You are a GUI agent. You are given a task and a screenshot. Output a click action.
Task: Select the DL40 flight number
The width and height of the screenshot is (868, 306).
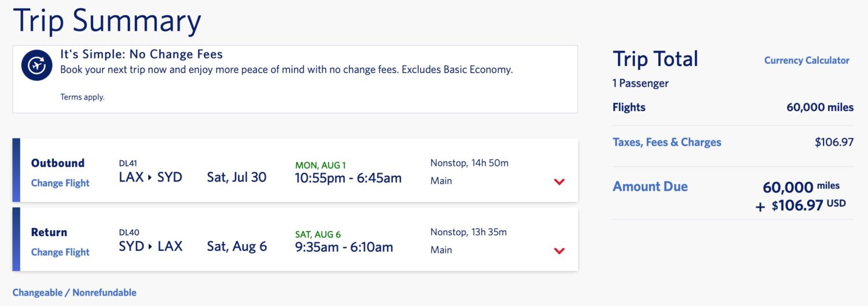129,233
